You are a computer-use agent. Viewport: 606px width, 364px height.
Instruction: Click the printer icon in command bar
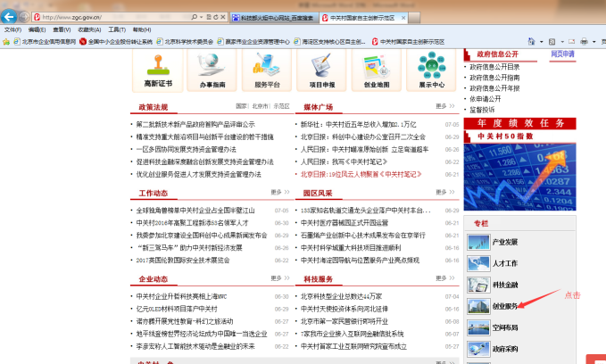pyautogui.click(x=584, y=41)
